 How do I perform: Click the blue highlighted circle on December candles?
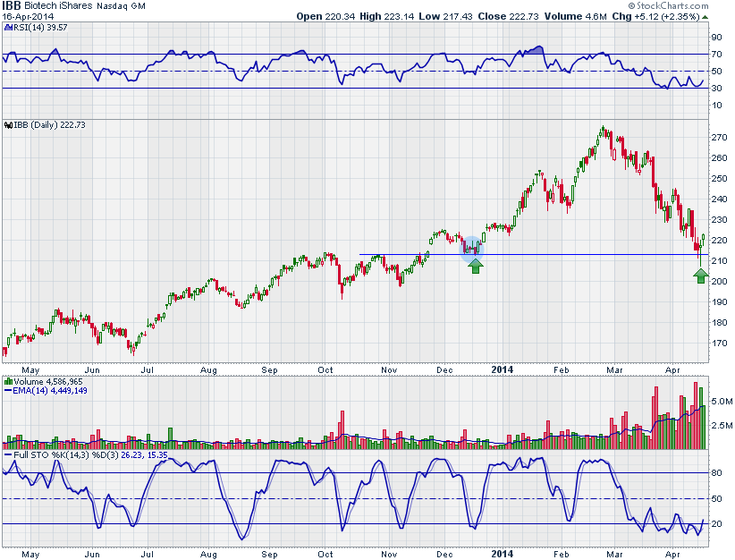pyautogui.click(x=471, y=248)
